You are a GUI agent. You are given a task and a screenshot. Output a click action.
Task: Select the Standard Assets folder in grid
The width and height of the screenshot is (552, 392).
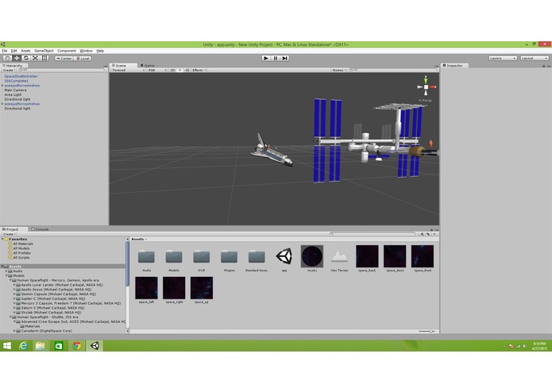(x=257, y=256)
